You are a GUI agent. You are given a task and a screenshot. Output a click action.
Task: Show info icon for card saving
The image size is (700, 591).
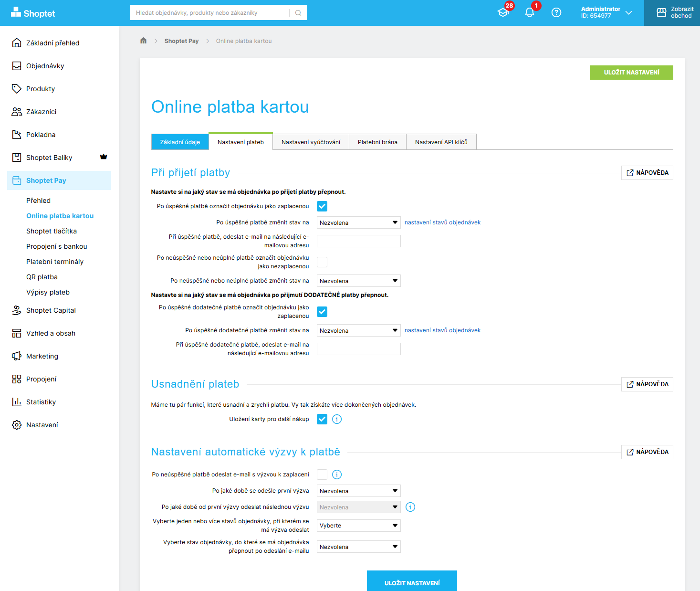[x=337, y=419]
